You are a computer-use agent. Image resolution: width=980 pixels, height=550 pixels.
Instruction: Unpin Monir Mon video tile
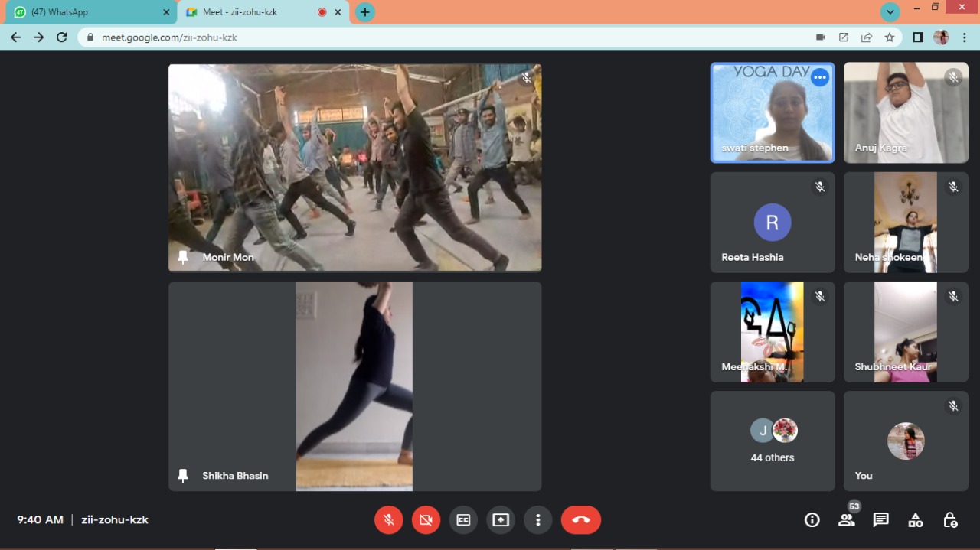point(183,257)
